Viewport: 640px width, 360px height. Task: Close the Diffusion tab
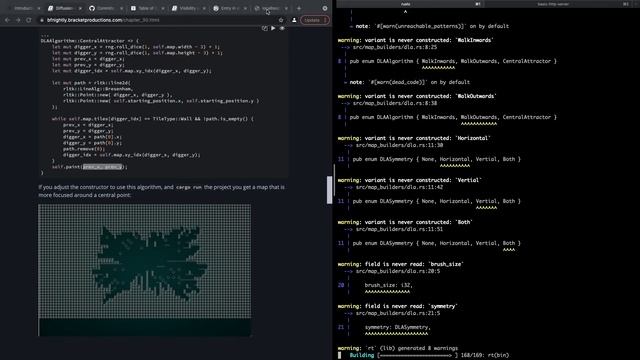coord(80,8)
